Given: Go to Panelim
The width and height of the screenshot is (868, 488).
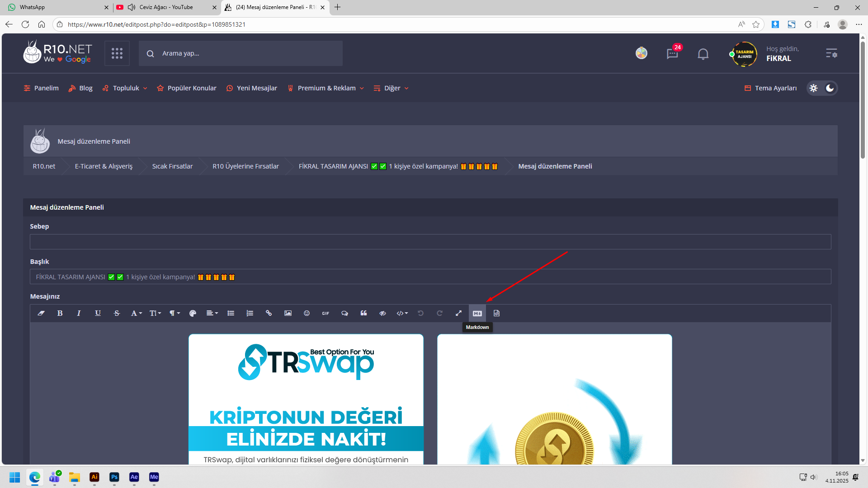Looking at the screenshot, I should click(x=41, y=88).
